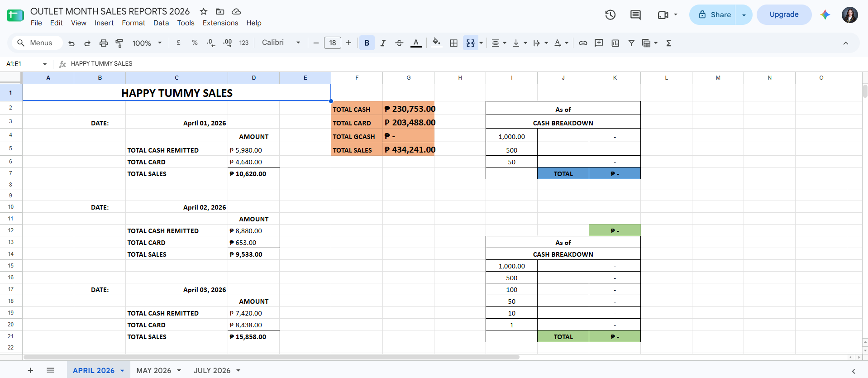The width and height of the screenshot is (868, 378).
Task: Open the zoom level dropdown
Action: (147, 43)
